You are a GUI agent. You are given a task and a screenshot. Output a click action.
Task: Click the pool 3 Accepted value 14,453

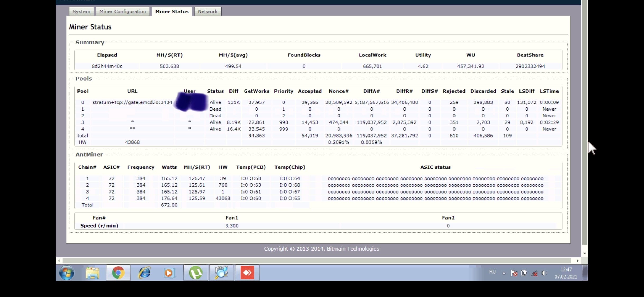[x=310, y=122]
